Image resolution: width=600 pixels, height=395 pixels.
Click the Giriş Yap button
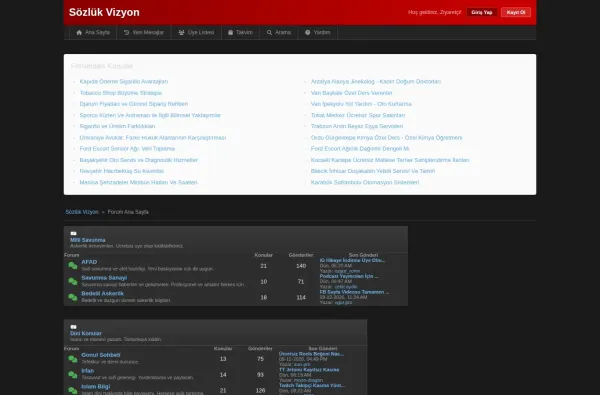coord(482,12)
